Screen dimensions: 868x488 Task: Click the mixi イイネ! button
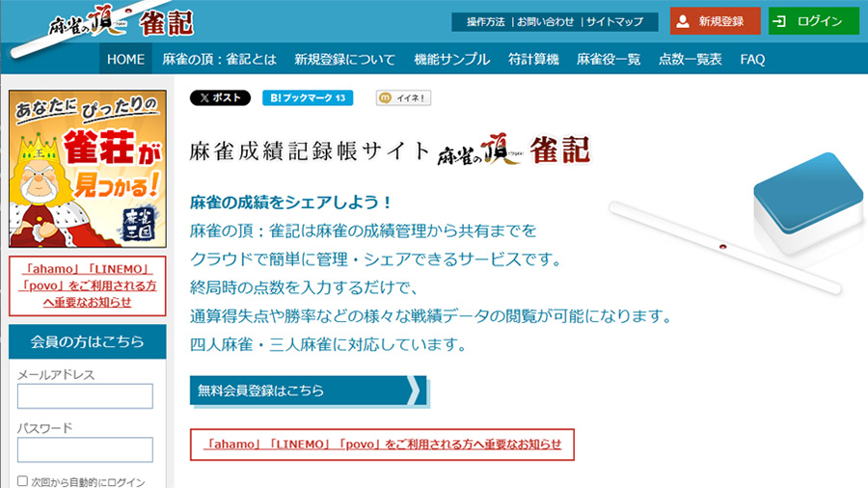403,98
